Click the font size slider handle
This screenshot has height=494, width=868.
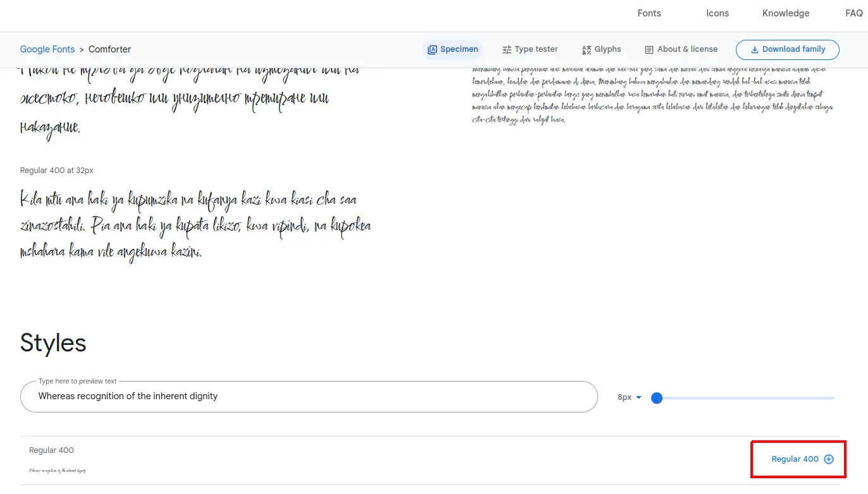click(x=657, y=398)
